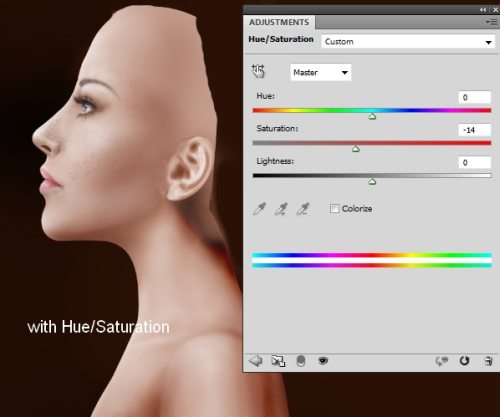The image size is (500, 417).
Task: Reset the adjustment to its defaults
Action: [464, 361]
